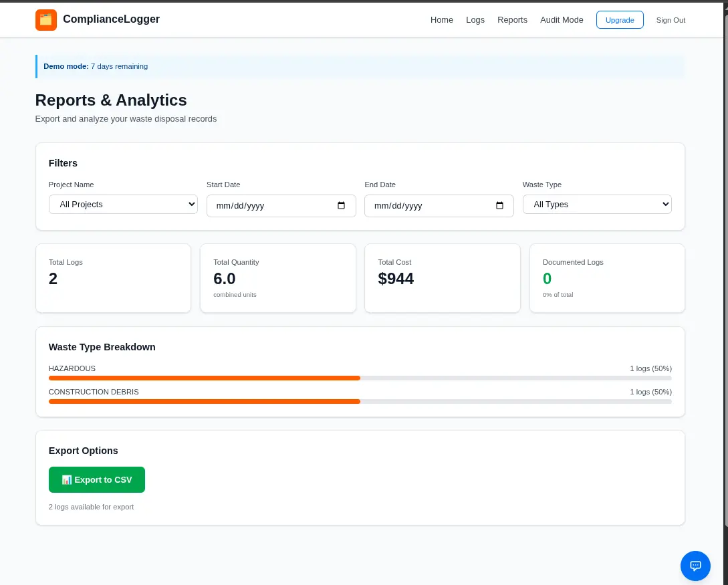Viewport: 728px width, 585px height.
Task: Click the 'combined units' caption
Action: click(235, 295)
